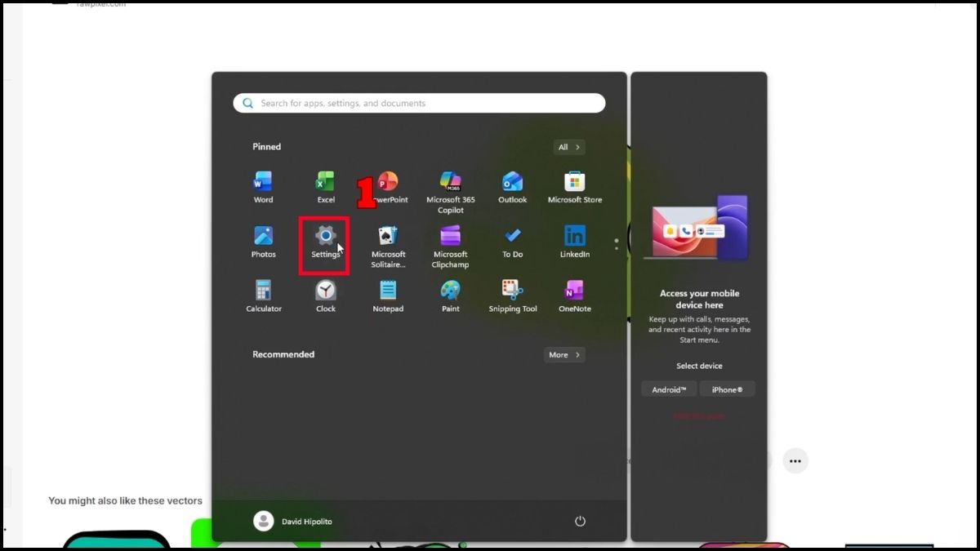
Task: Click the Pinned section heading
Action: pos(266,147)
